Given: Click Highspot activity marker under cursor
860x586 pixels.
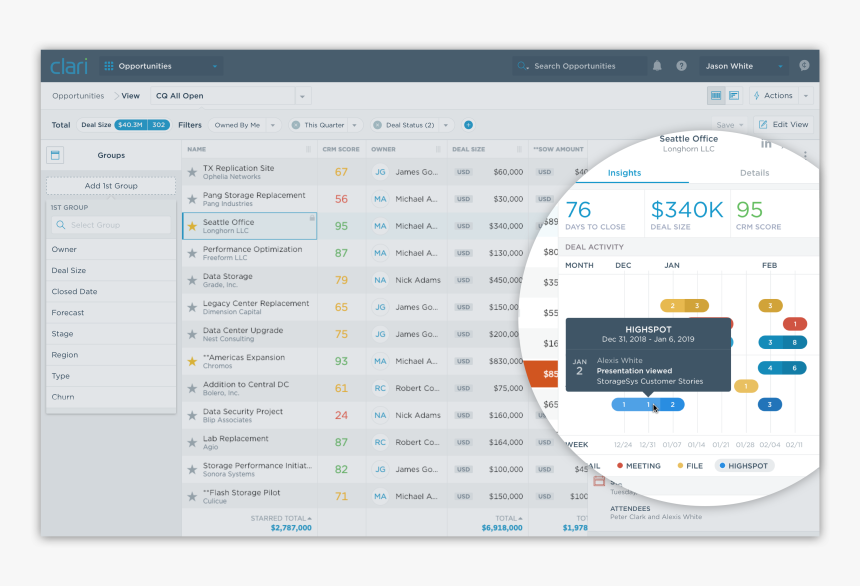Looking at the screenshot, I should click(x=648, y=404).
